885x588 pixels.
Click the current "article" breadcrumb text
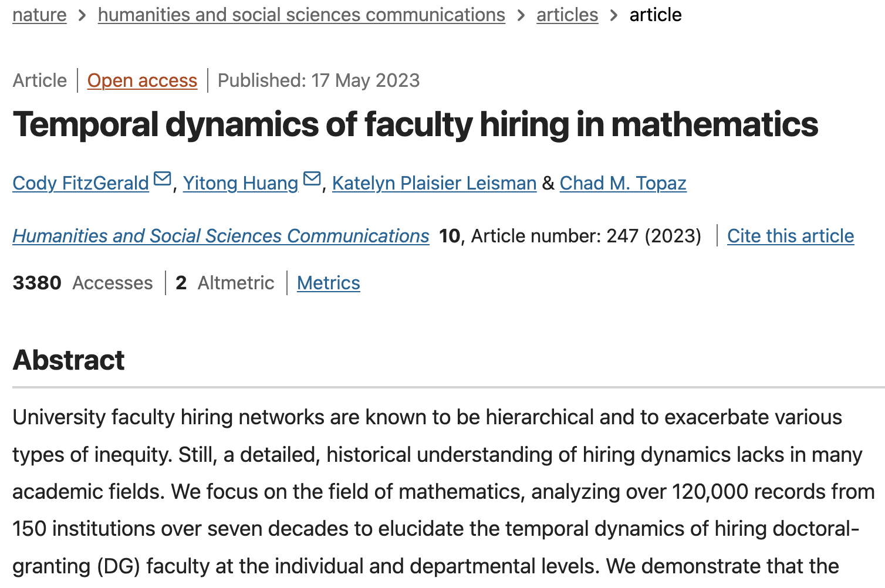click(x=656, y=15)
